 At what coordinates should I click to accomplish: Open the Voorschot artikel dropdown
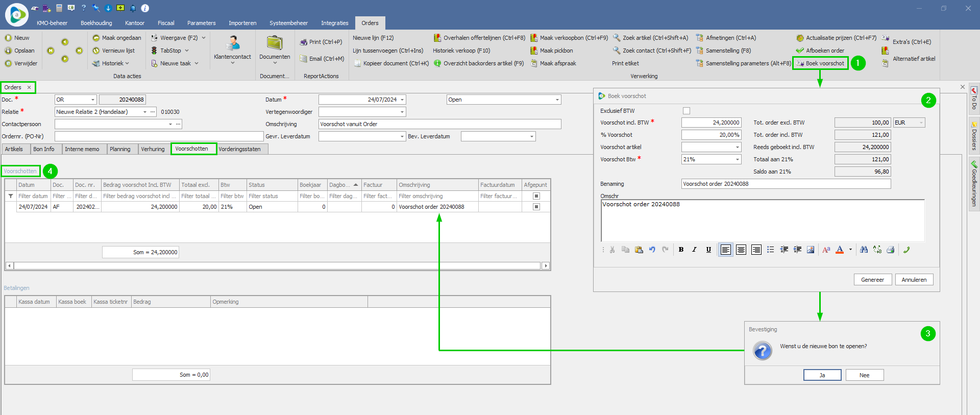click(x=737, y=147)
